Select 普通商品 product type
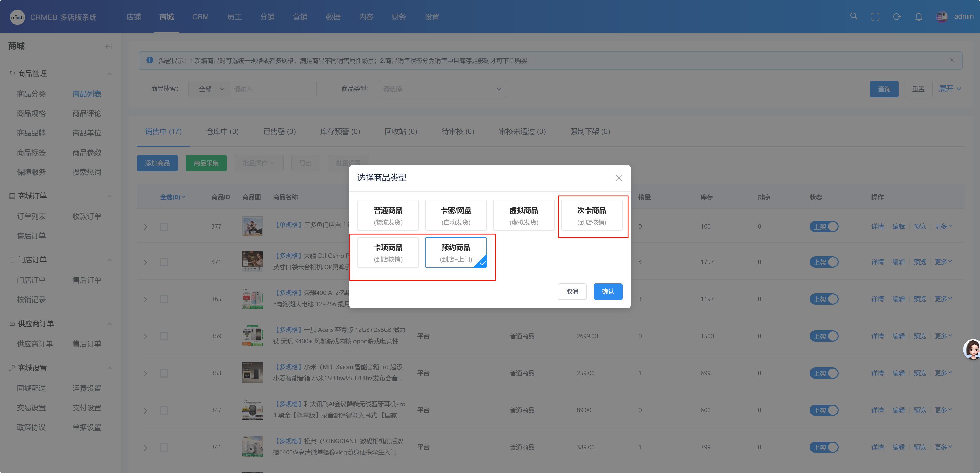The height and width of the screenshot is (473, 980). coord(388,215)
